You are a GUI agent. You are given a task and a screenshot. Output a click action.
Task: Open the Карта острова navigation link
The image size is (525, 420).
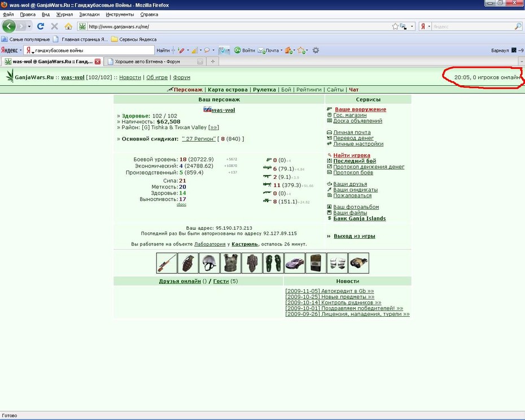pyautogui.click(x=228, y=89)
